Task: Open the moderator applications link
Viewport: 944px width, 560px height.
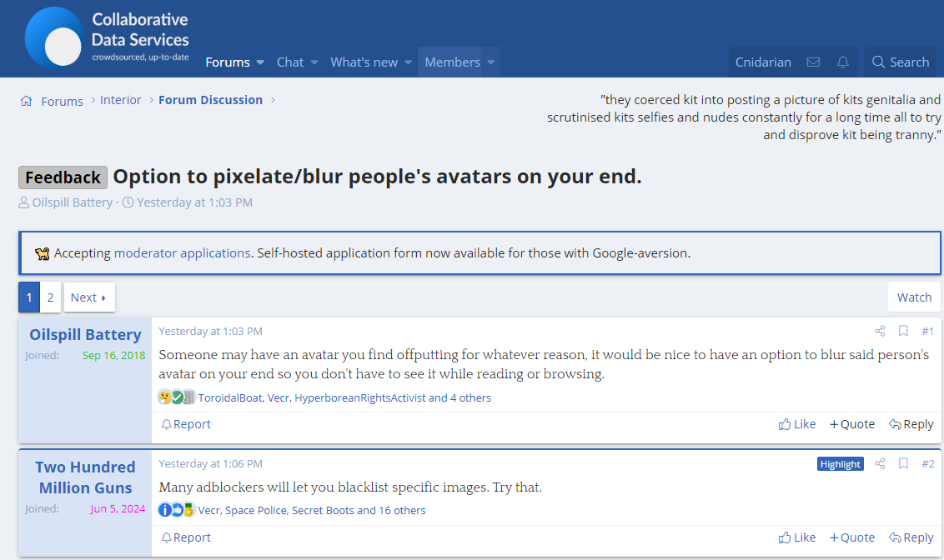Action: (182, 253)
